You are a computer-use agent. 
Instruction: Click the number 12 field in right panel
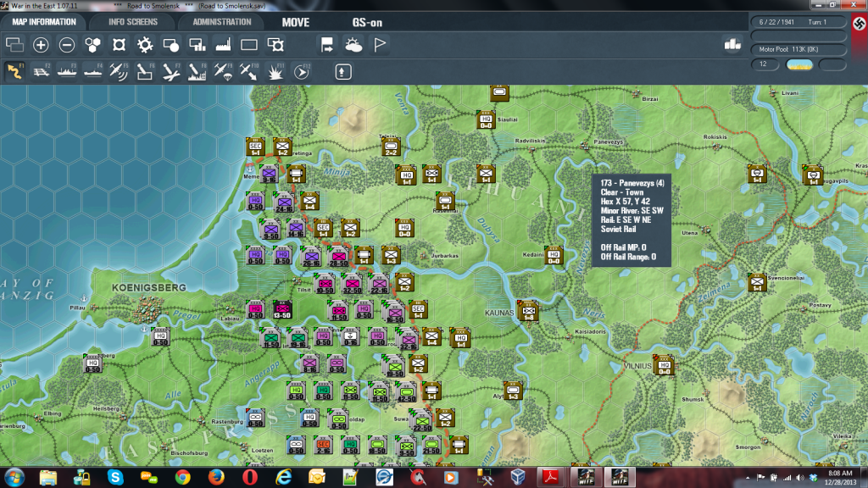(x=764, y=64)
